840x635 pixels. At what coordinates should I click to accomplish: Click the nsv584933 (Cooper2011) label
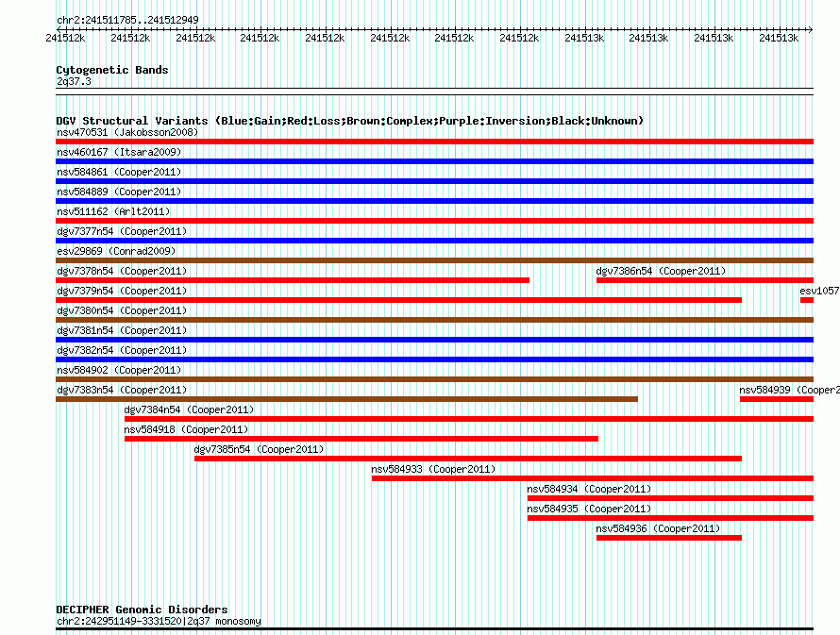[x=433, y=469]
